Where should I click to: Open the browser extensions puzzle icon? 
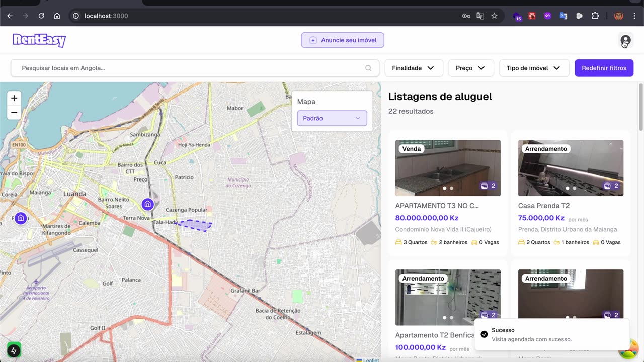(x=595, y=16)
